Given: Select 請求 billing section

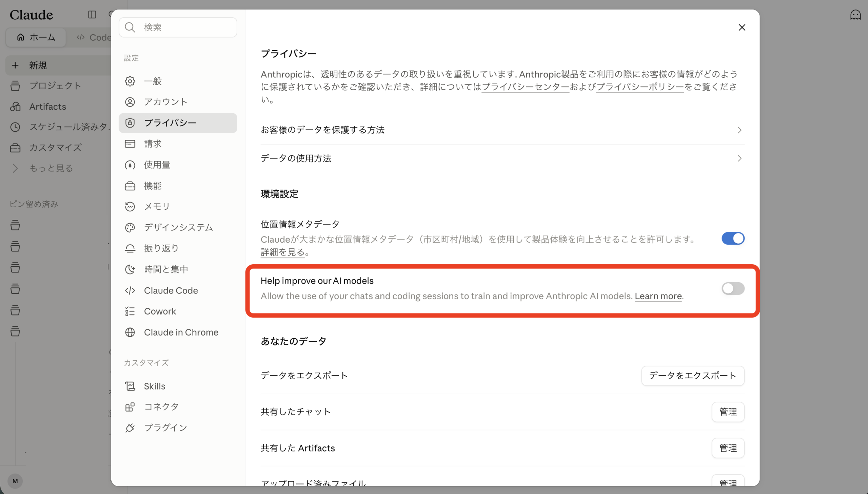Looking at the screenshot, I should 178,144.
